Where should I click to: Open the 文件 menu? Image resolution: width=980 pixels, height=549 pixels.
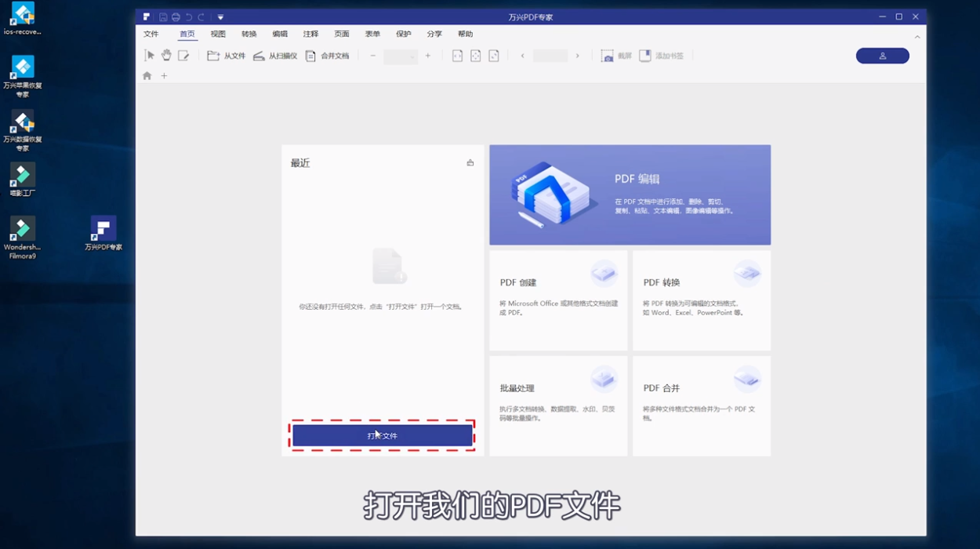(151, 34)
